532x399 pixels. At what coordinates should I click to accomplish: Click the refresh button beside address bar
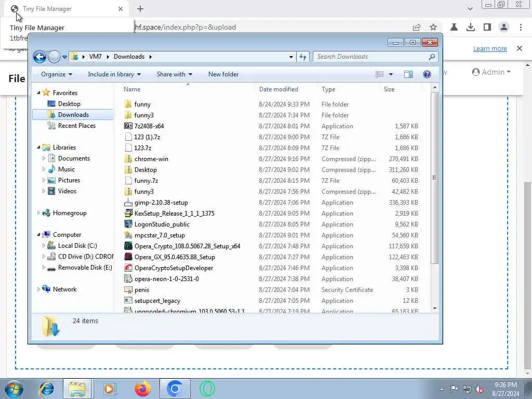pyautogui.click(x=303, y=57)
